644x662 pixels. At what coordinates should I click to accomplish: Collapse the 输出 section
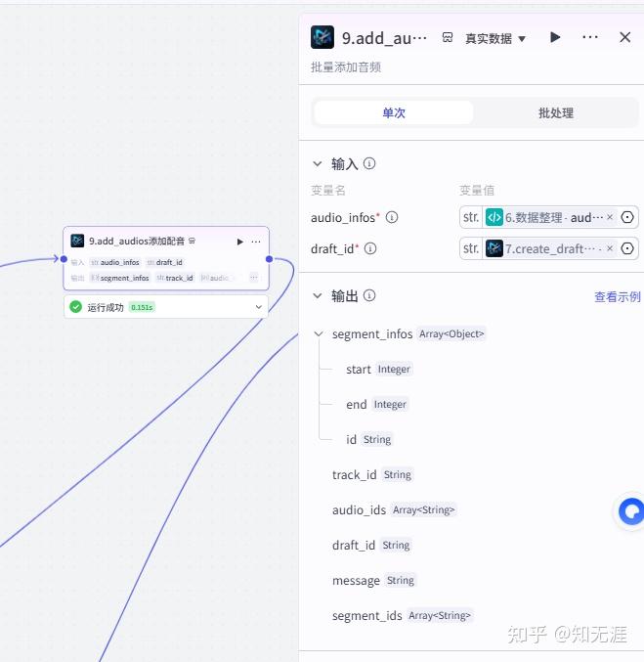tap(318, 295)
